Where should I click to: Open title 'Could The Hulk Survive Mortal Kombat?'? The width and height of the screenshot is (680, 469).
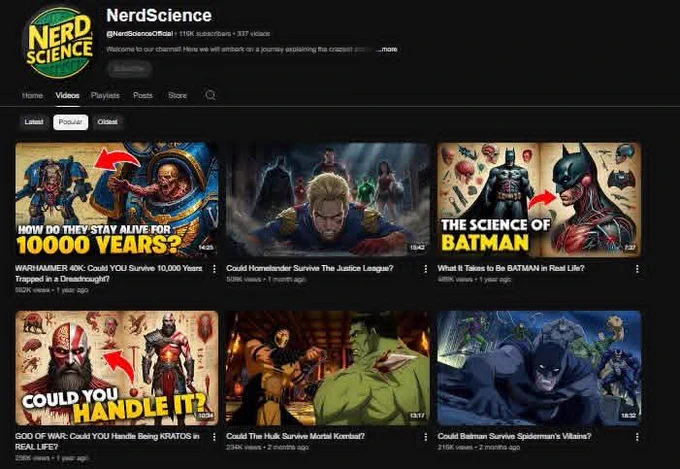295,436
